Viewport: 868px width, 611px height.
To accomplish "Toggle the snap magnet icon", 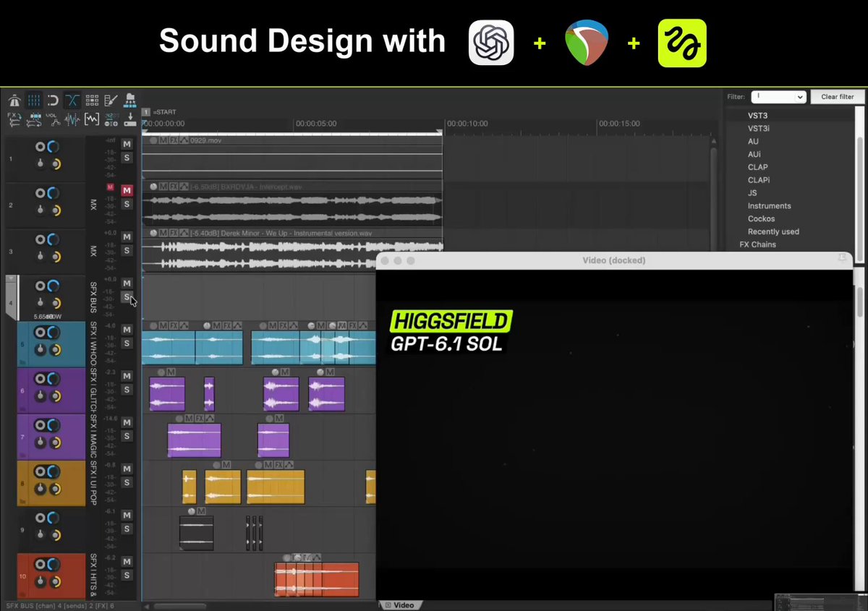I will coord(53,101).
